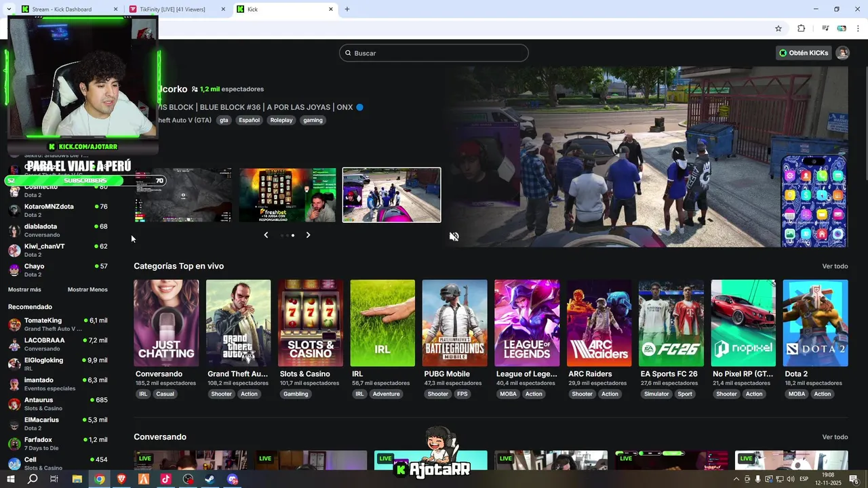Collapse followed list with Mostrar Menos
Image resolution: width=868 pixels, height=488 pixels.
(x=87, y=289)
